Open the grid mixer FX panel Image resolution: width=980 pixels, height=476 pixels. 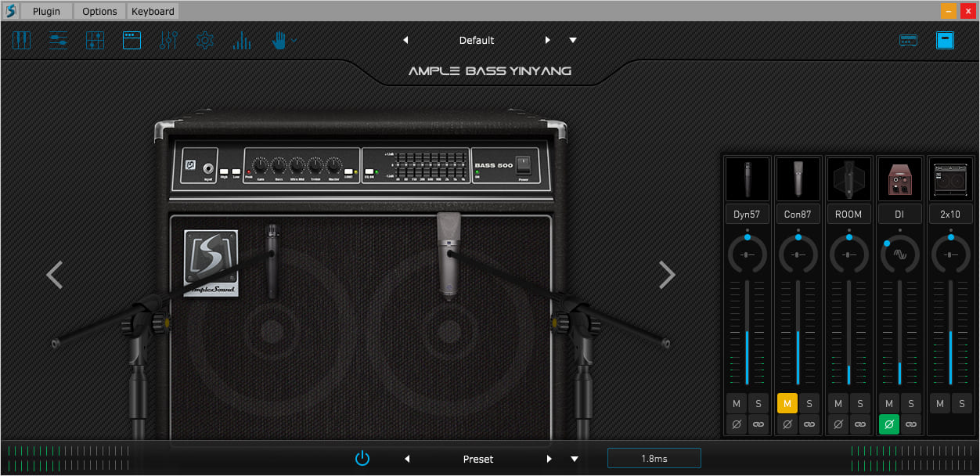coord(95,40)
